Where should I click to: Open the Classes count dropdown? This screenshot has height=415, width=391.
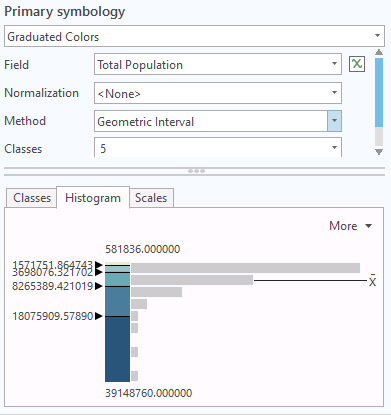coord(334,147)
